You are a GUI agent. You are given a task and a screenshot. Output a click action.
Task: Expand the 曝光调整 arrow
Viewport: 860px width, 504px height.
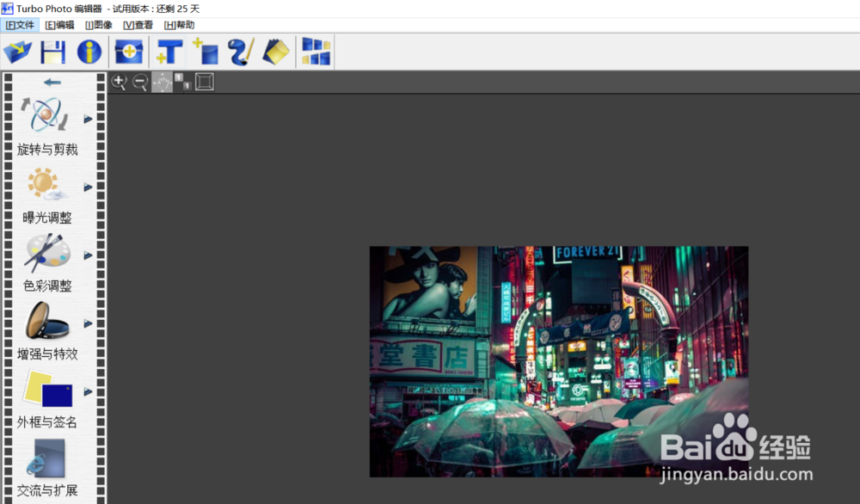coord(88,187)
